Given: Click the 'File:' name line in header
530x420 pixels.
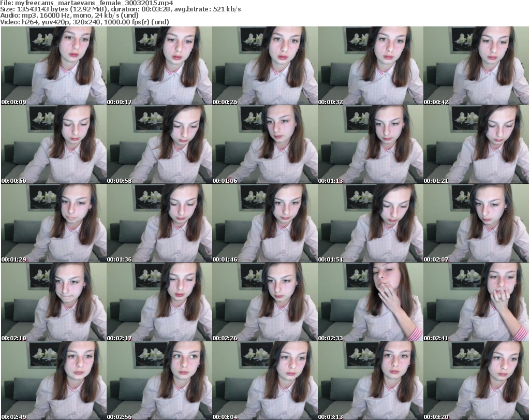Looking at the screenshot, I should tap(86, 3).
